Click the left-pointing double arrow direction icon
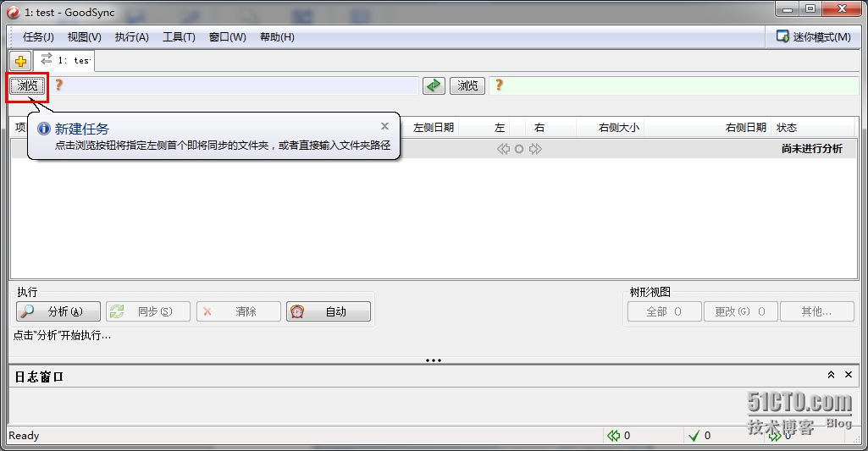The width and height of the screenshot is (868, 451). 503,149
